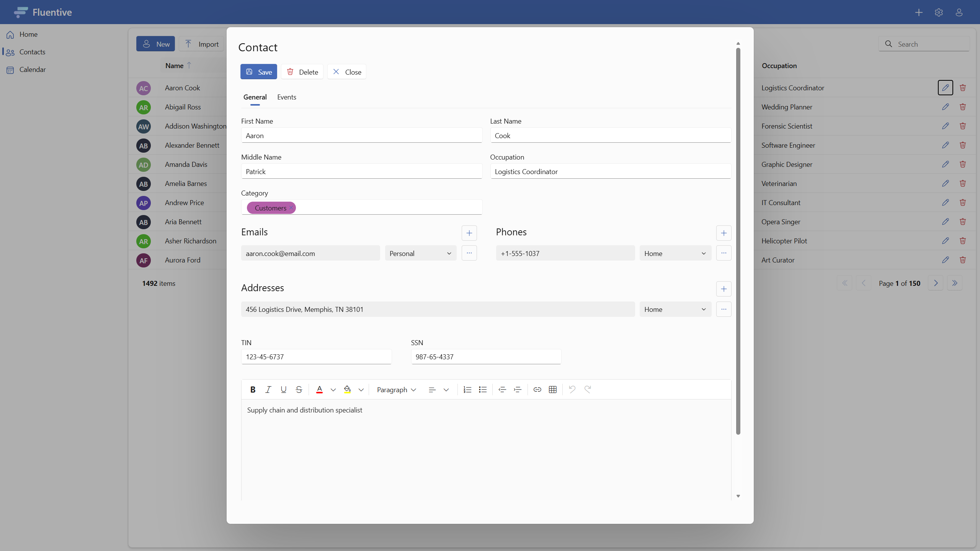Apply the red font color
The width and height of the screenshot is (980, 551).
tap(319, 390)
